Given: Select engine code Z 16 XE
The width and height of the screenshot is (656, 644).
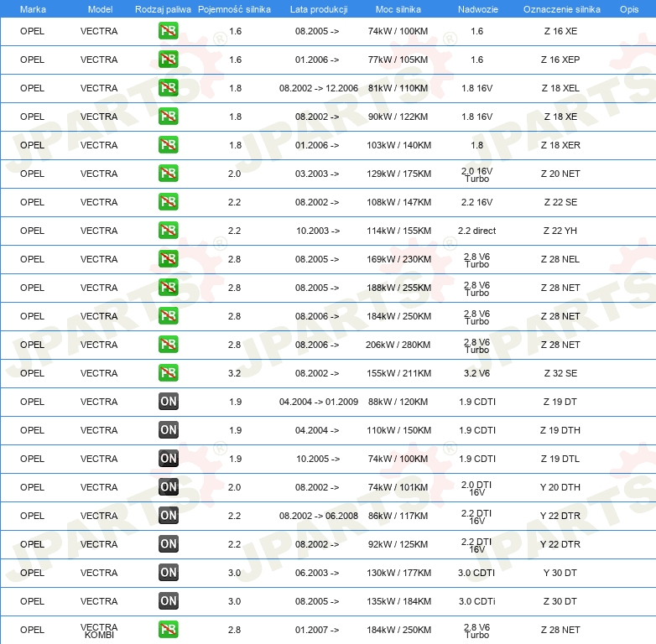Looking at the screenshot, I should coord(560,31).
